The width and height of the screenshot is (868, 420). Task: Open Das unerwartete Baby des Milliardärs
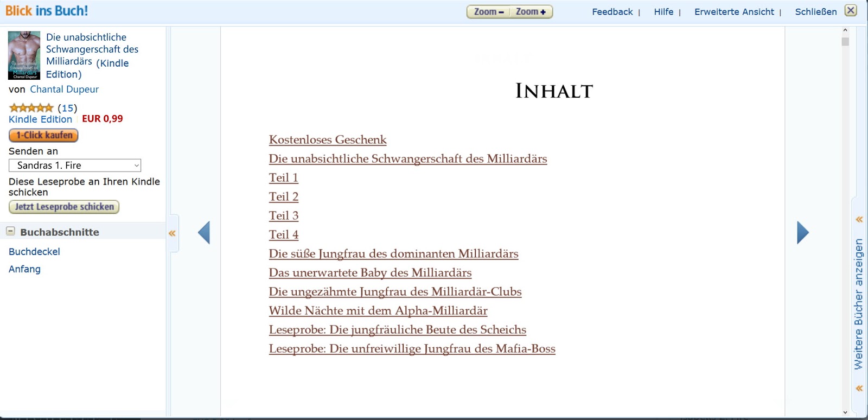(x=370, y=273)
